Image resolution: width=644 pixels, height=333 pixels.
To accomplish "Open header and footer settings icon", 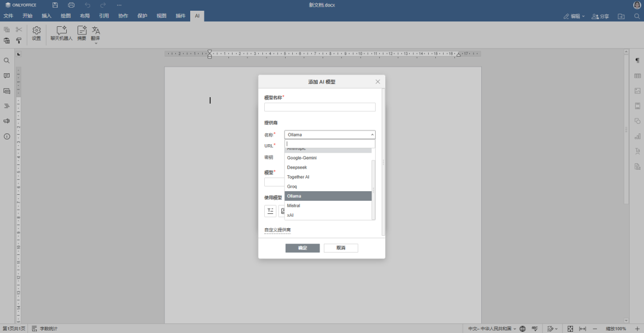I will click(x=637, y=106).
